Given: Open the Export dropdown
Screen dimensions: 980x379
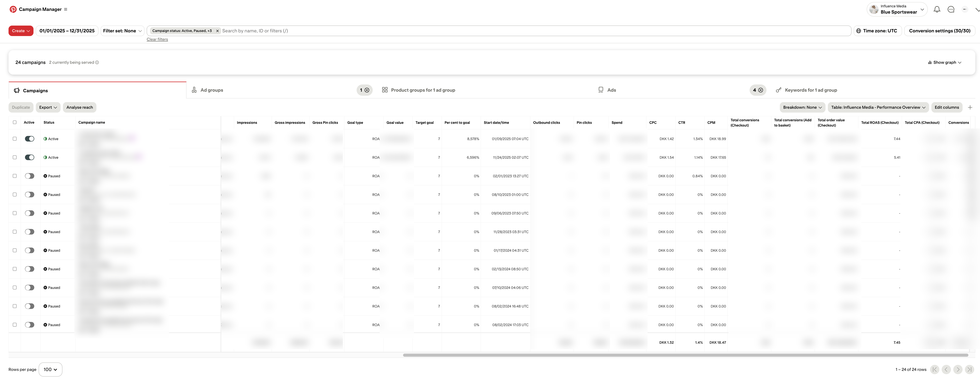Looking at the screenshot, I should 48,107.
